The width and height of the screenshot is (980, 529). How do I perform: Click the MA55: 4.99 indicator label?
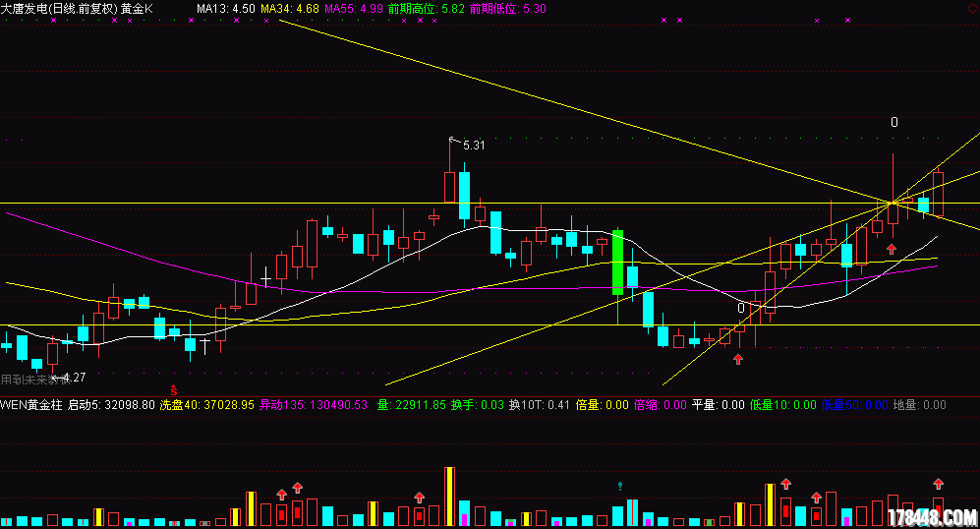click(354, 9)
